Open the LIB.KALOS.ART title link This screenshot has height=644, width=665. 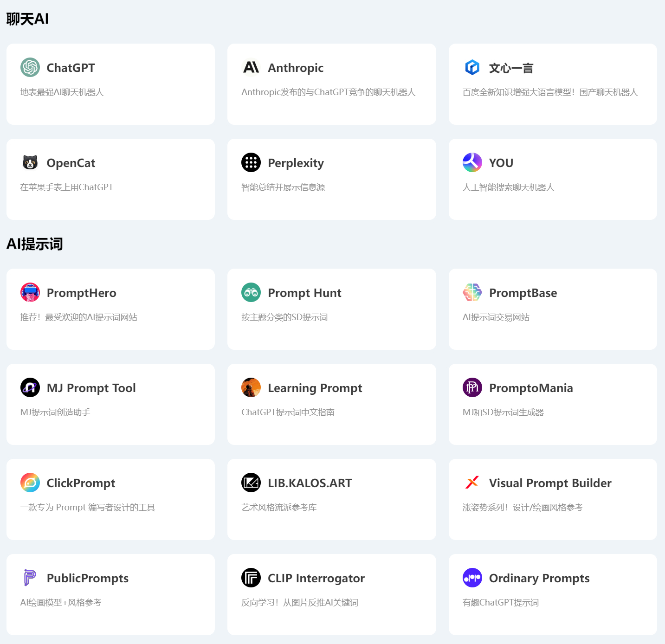pos(310,483)
